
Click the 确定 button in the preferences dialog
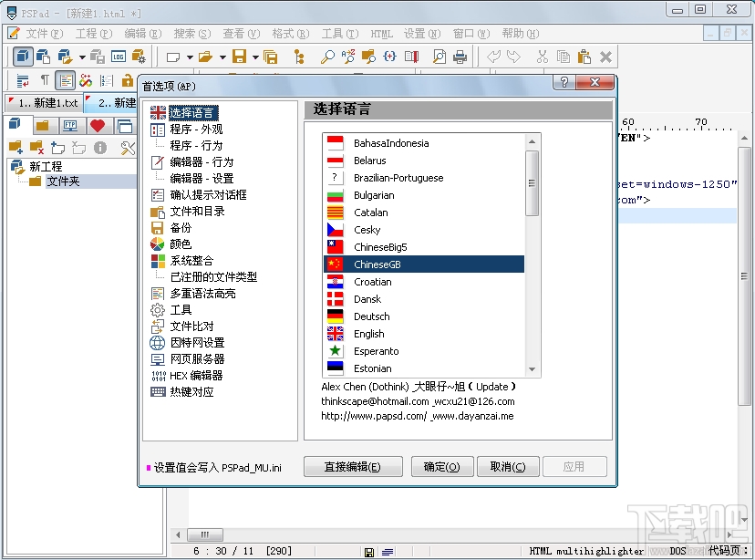(441, 466)
